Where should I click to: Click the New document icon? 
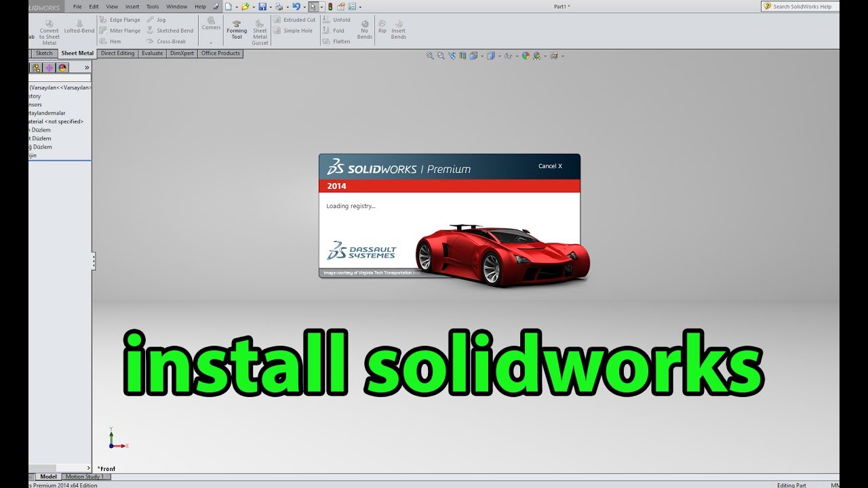pos(229,7)
